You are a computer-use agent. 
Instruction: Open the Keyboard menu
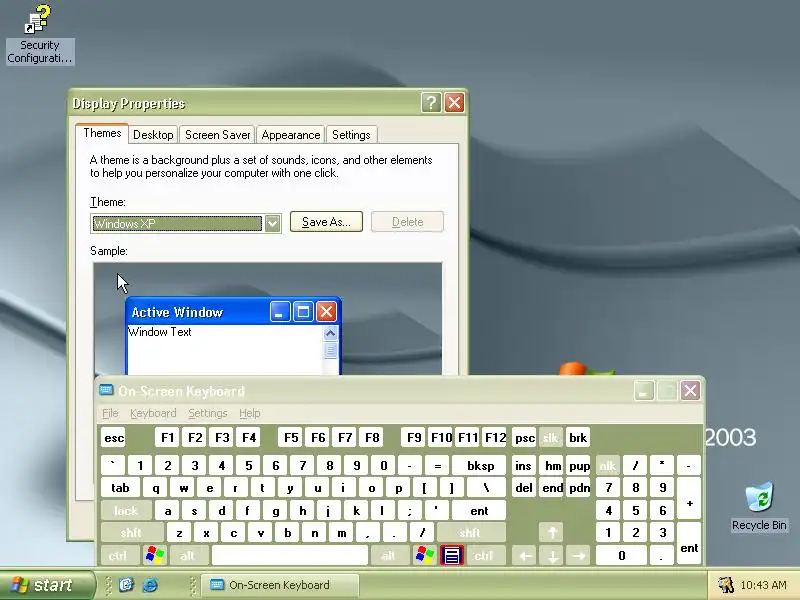[153, 413]
